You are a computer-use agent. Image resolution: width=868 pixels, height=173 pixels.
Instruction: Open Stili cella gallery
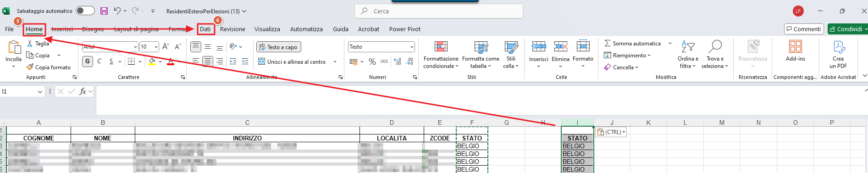[511, 55]
